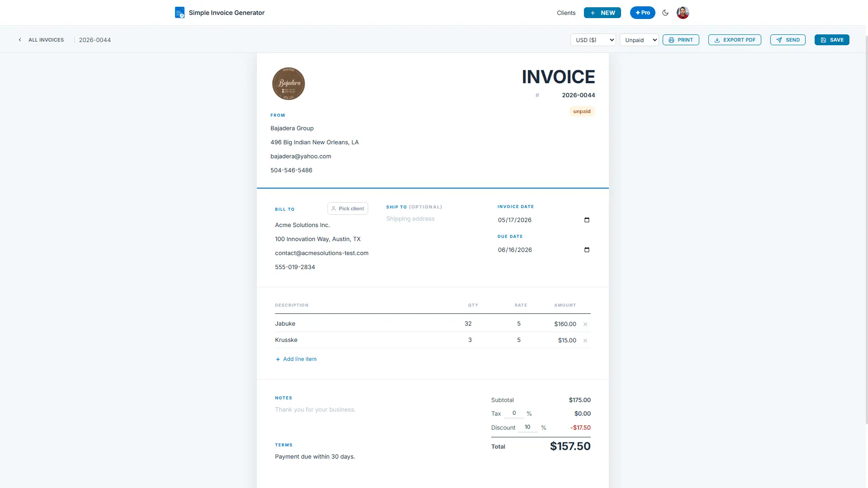Open the invoice date calendar picker icon

[x=587, y=220]
